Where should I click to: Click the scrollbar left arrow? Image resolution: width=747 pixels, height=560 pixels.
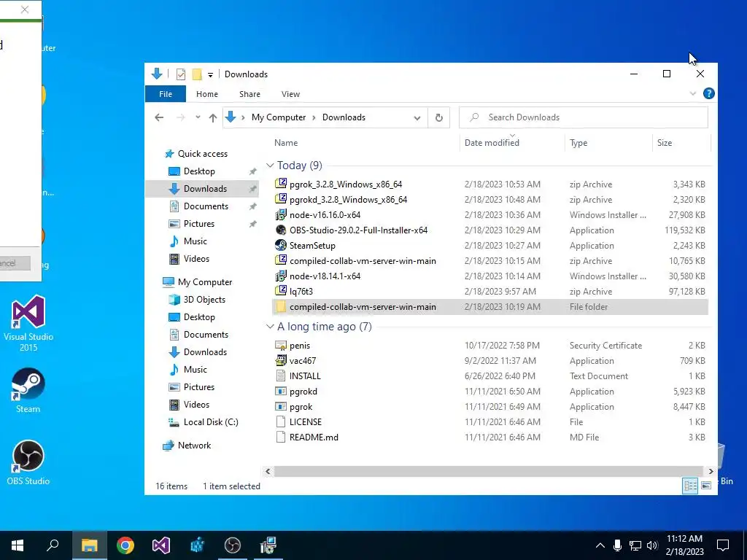click(x=268, y=472)
